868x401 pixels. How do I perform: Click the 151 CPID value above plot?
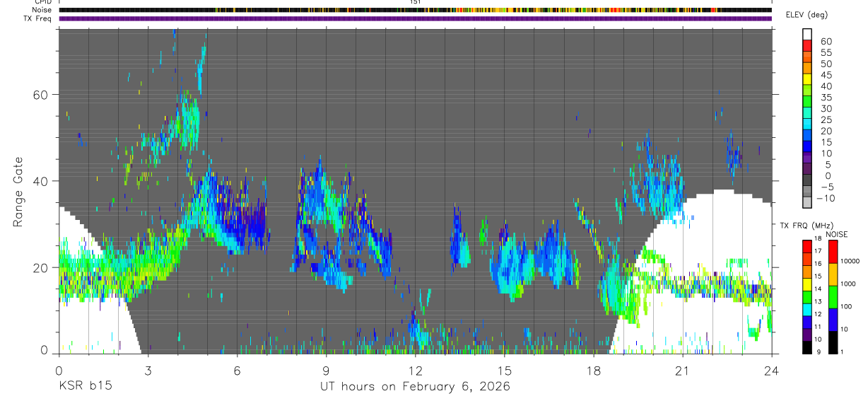coord(415,3)
